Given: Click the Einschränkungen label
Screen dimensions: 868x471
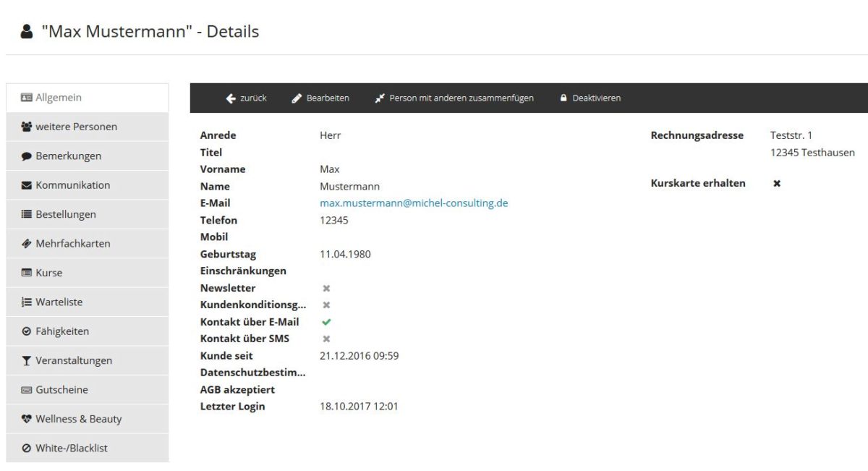Looking at the screenshot, I should pos(243,271).
